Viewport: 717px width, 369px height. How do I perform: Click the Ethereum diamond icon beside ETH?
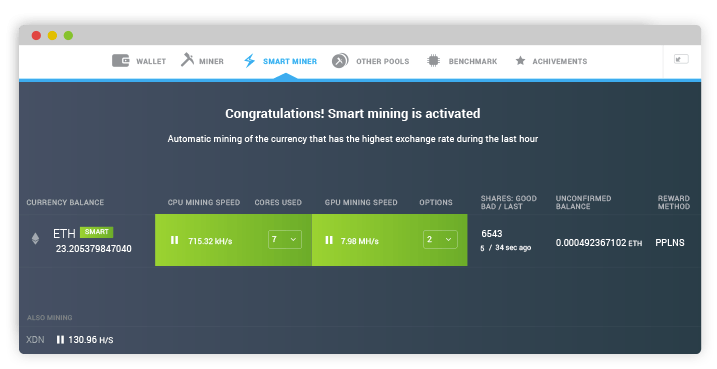35,238
